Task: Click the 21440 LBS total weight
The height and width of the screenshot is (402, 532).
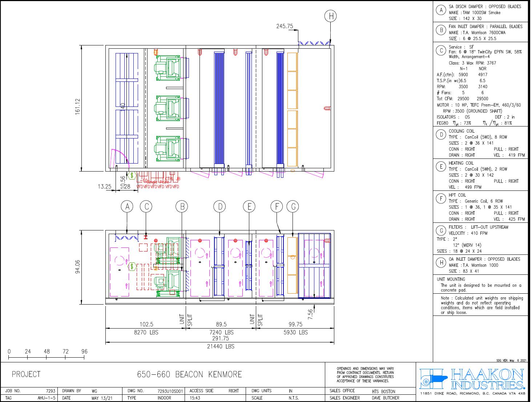Action: click(x=221, y=346)
